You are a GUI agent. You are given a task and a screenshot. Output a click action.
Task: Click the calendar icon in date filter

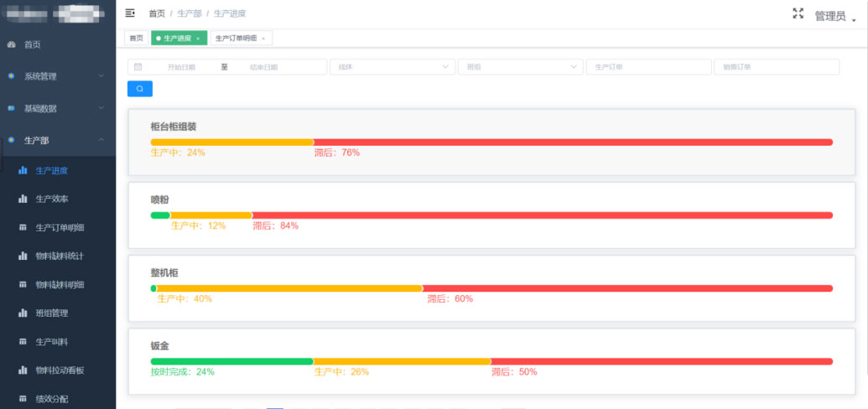coord(138,67)
